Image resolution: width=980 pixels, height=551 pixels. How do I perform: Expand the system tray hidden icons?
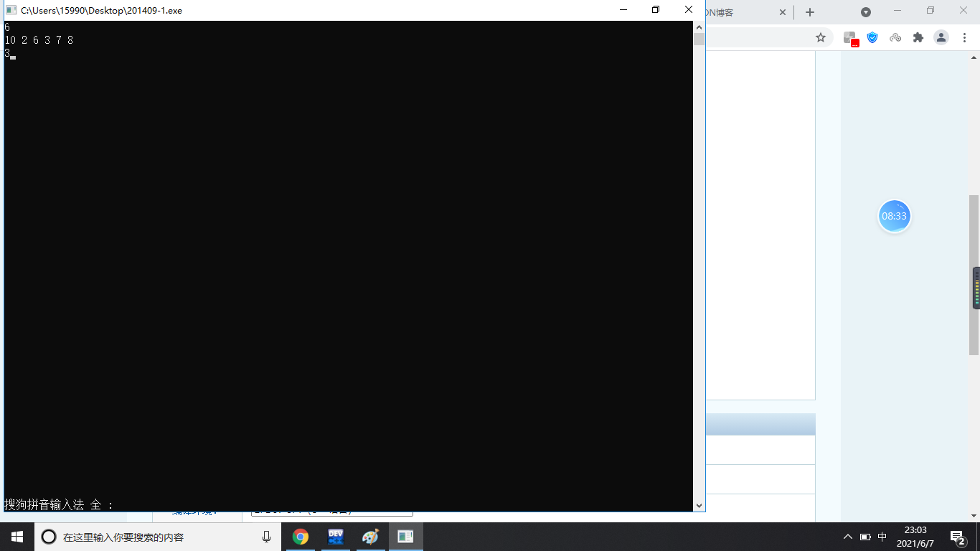coord(848,537)
